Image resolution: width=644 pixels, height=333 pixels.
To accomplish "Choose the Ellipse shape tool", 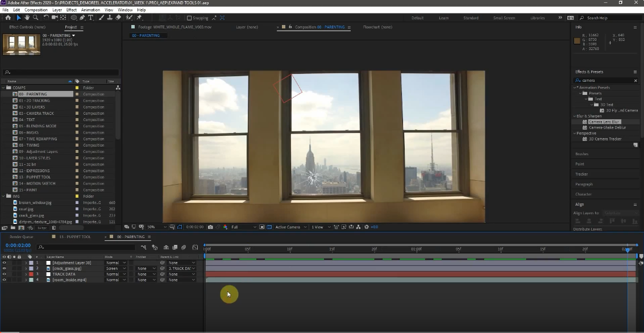I will [74, 18].
